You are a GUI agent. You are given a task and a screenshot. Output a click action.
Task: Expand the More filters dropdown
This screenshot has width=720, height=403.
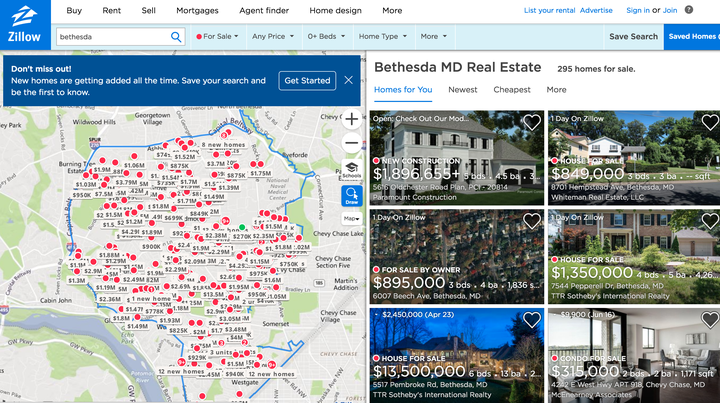433,36
